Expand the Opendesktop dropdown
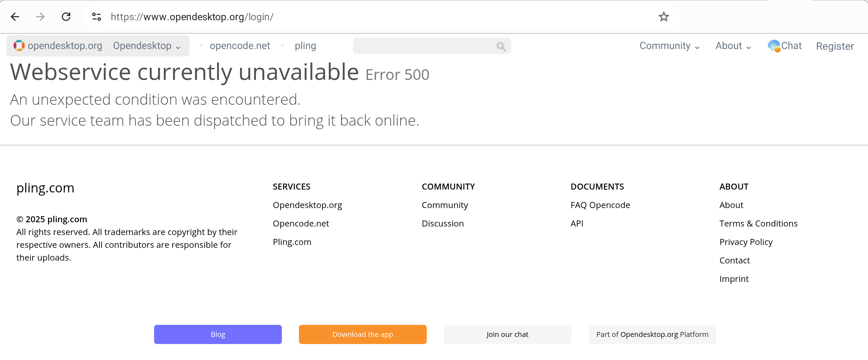 pyautogui.click(x=147, y=46)
